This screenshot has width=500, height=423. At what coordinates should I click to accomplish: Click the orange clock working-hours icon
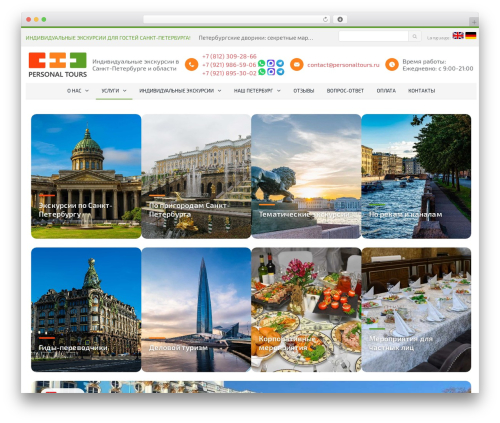pyautogui.click(x=392, y=64)
